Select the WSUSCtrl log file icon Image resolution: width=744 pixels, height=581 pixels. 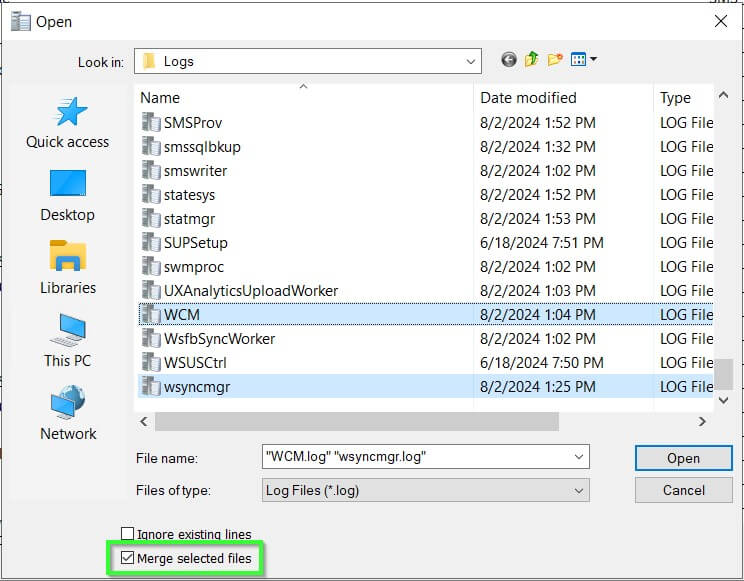tap(151, 363)
